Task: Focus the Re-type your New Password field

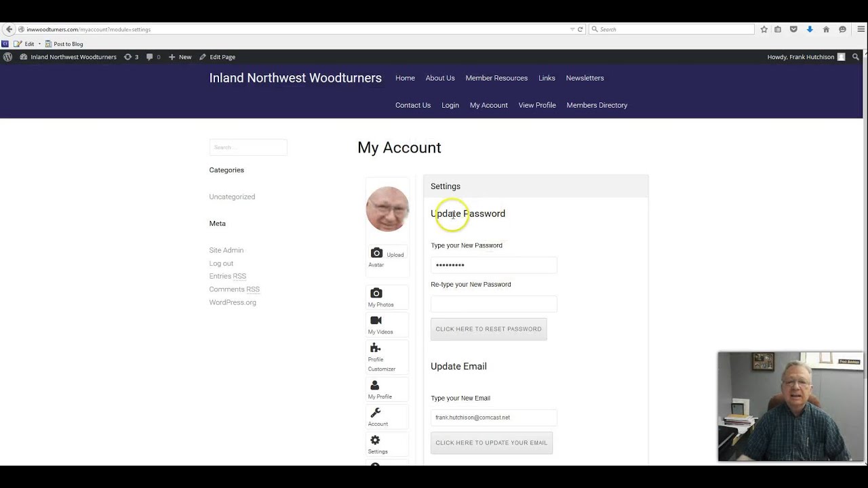Action: (494, 304)
